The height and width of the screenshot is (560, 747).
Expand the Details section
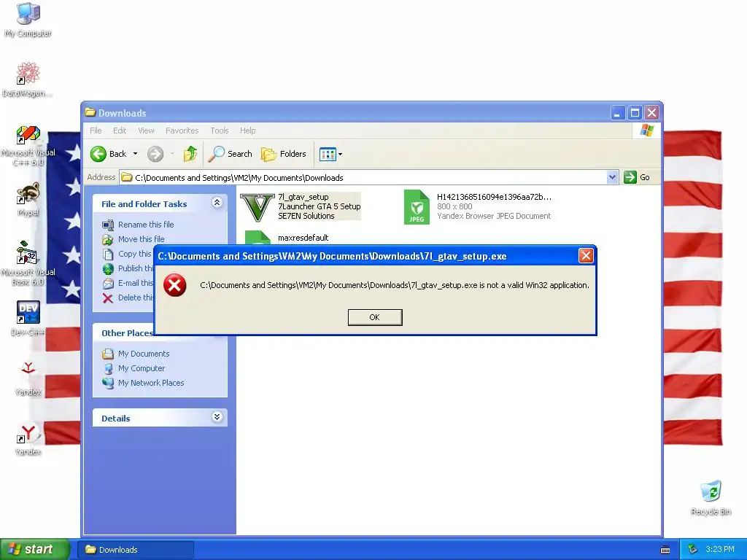pos(217,417)
